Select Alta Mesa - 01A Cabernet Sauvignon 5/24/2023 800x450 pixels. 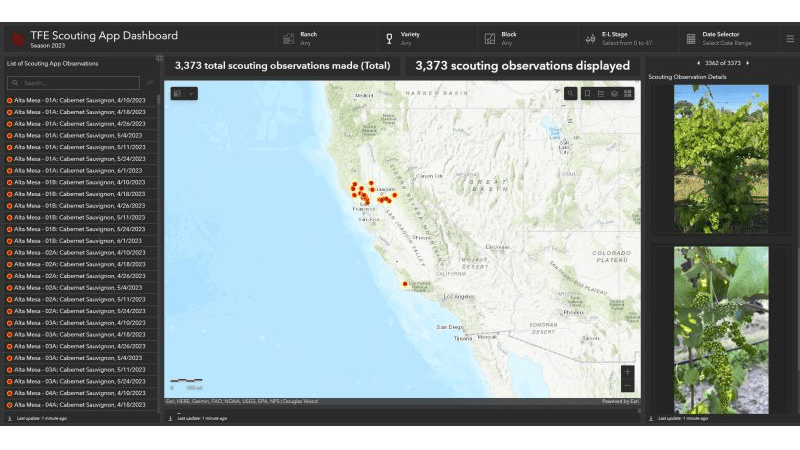coord(80,159)
